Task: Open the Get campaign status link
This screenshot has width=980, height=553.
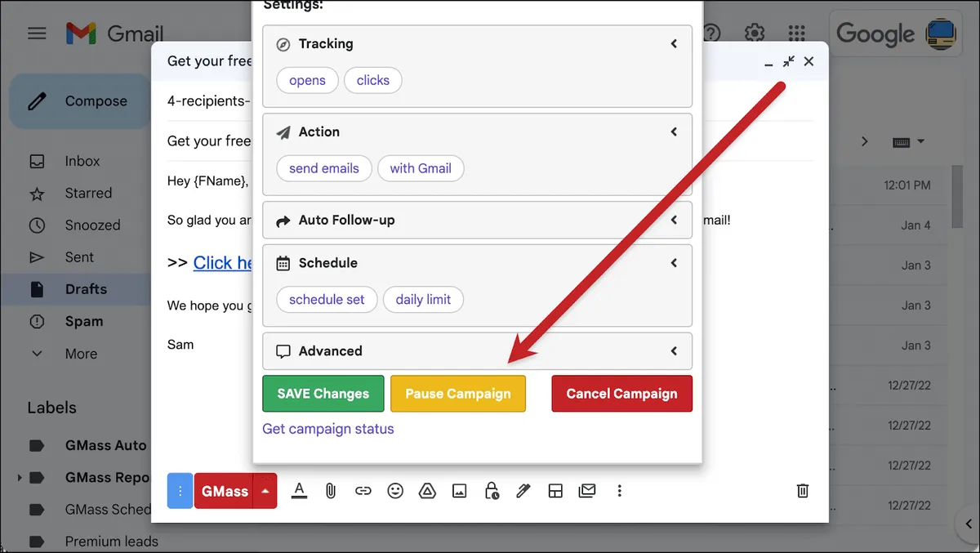Action: [328, 429]
